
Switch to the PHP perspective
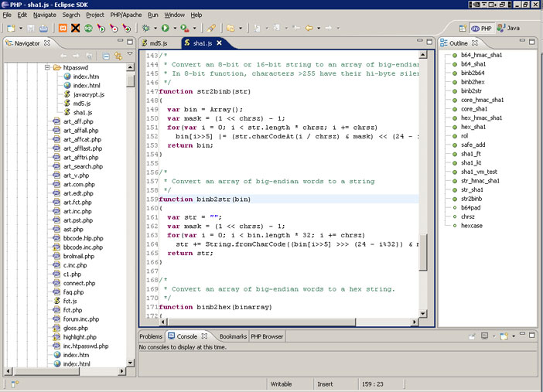coord(482,29)
